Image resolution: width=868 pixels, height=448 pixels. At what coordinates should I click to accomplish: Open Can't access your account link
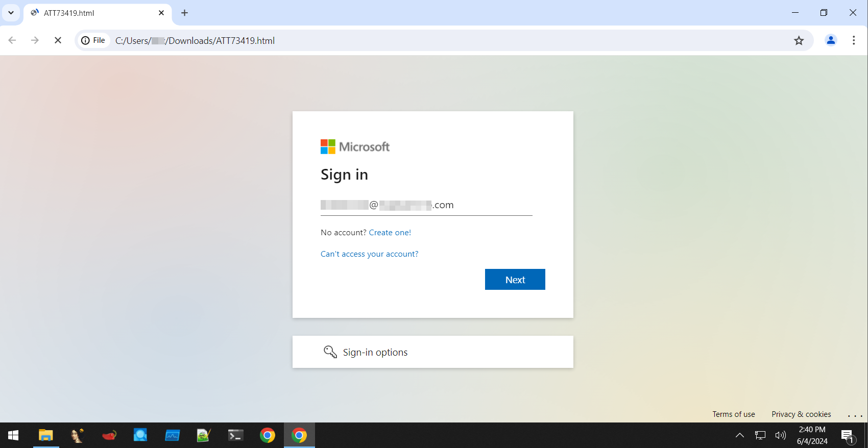tap(369, 254)
